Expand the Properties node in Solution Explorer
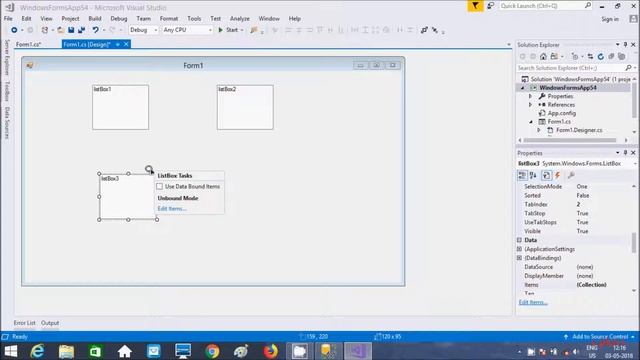The image size is (640, 360). click(x=531, y=96)
